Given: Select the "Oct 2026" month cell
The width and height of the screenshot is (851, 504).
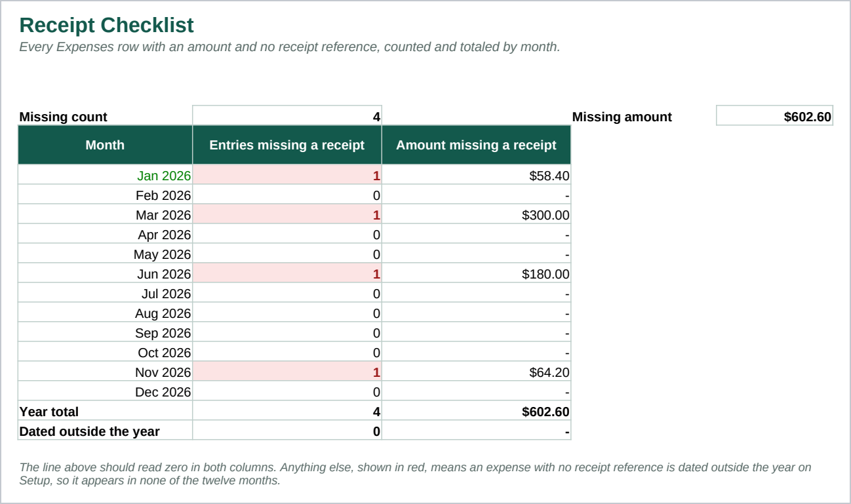Looking at the screenshot, I should point(105,352).
